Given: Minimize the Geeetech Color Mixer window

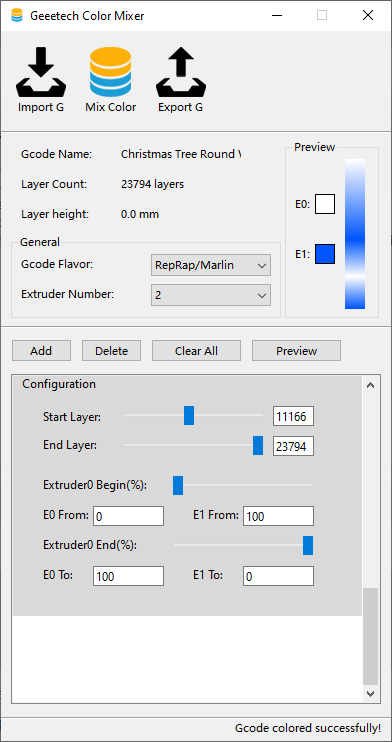Looking at the screenshot, I should click(276, 16).
